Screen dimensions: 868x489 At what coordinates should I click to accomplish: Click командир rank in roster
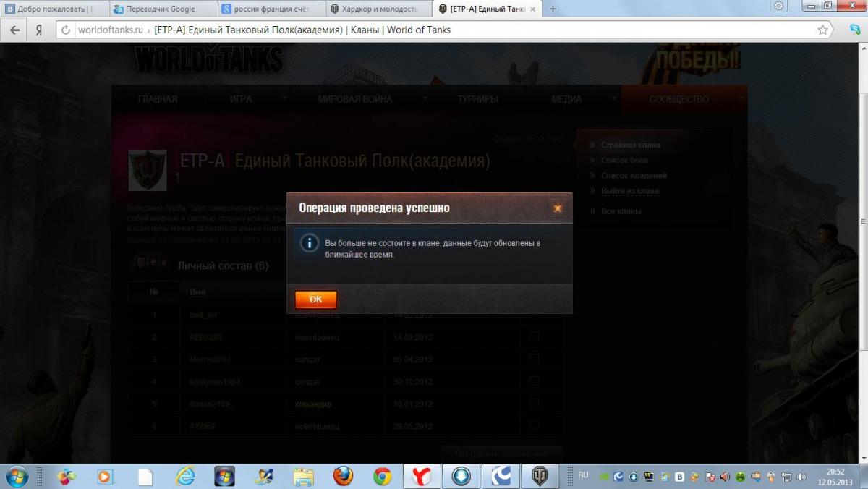[312, 404]
